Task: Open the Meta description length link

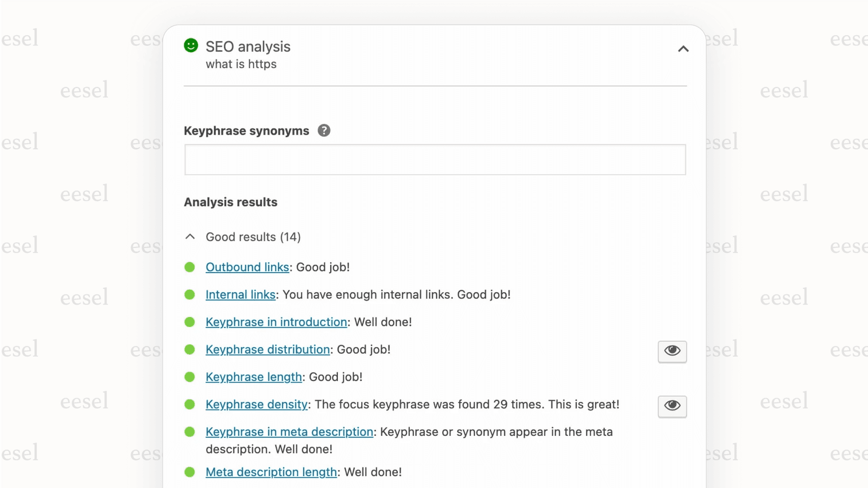Action: [271, 471]
